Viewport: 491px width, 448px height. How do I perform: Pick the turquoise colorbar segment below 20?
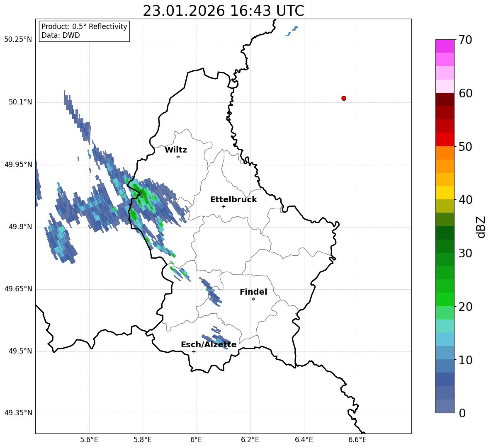(445, 326)
